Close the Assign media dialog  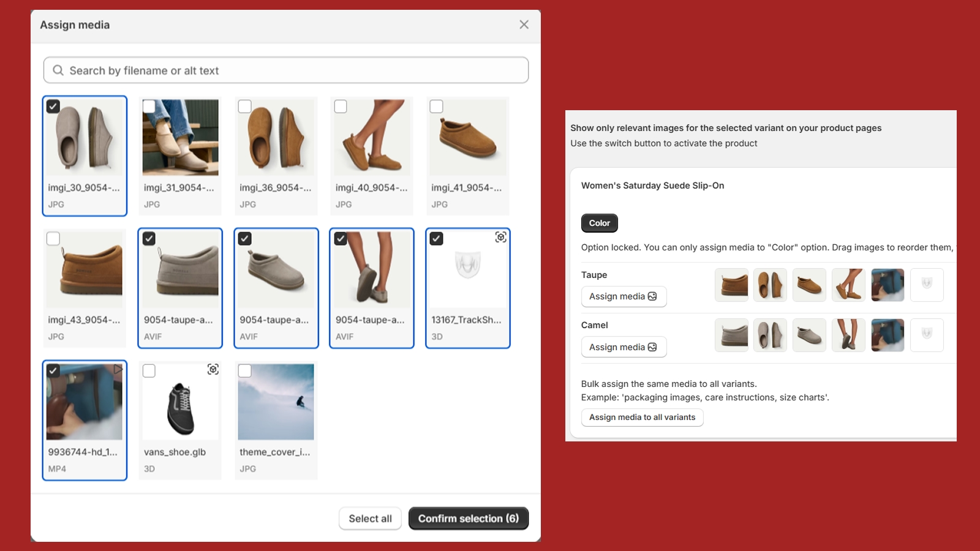pos(524,24)
